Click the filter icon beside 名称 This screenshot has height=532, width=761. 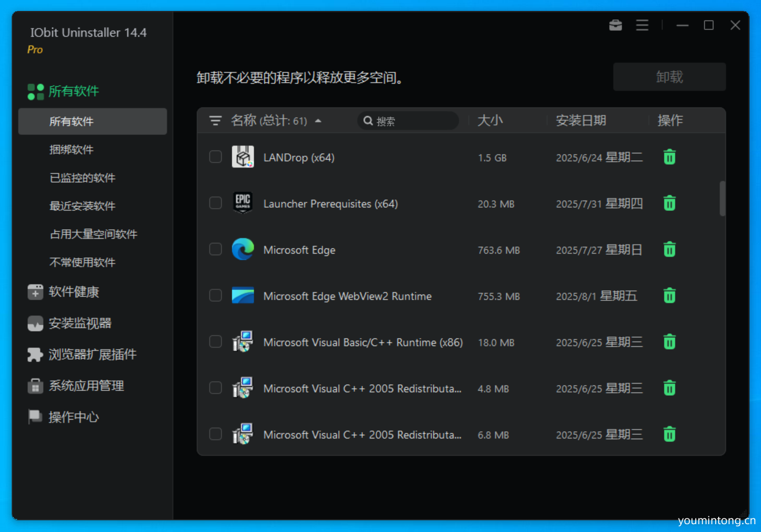click(x=215, y=121)
